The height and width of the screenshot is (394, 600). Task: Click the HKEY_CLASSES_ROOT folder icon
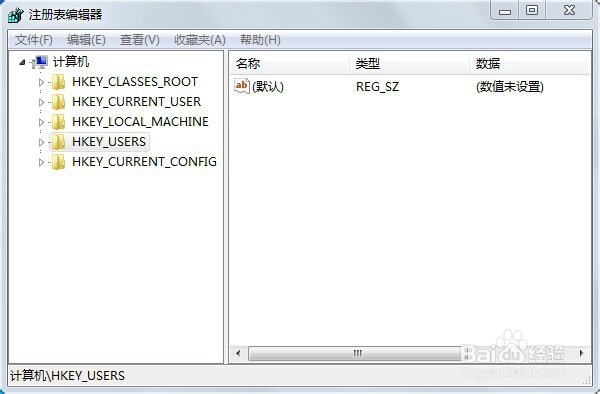[x=59, y=82]
